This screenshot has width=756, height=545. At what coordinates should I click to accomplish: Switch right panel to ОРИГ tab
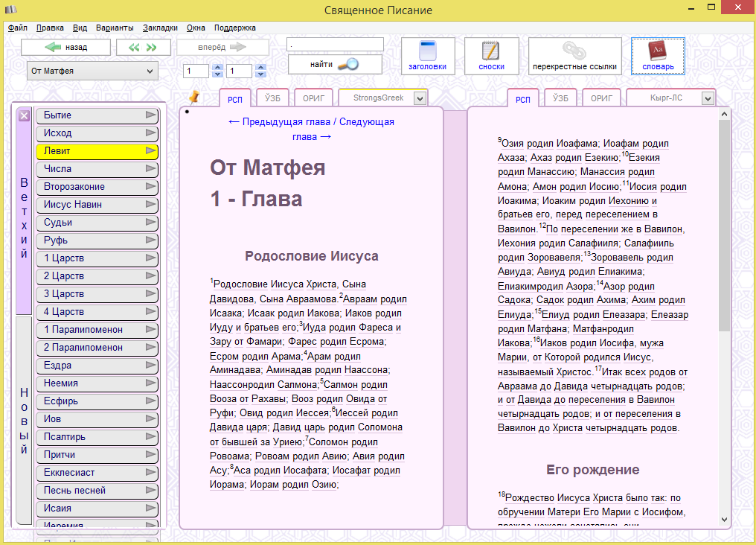[601, 98]
